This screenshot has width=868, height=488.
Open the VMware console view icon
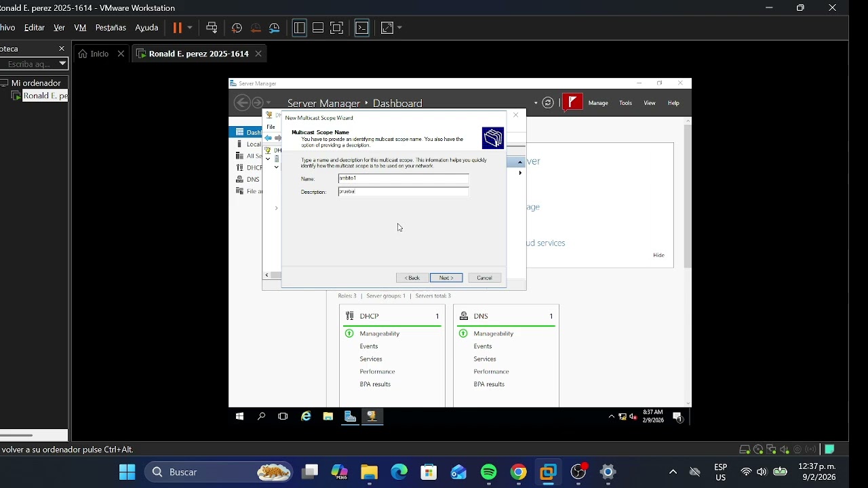pyautogui.click(x=362, y=28)
